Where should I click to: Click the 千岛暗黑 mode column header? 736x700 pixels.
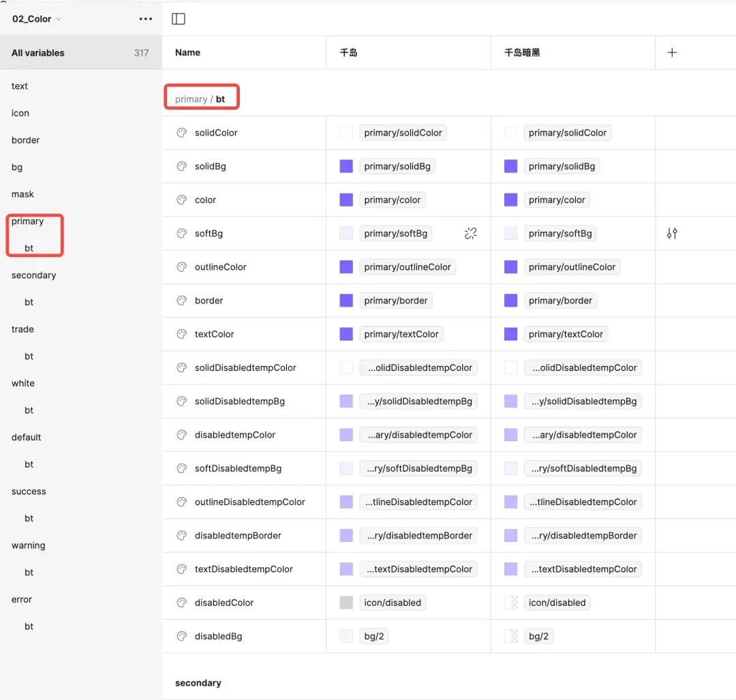pos(522,52)
